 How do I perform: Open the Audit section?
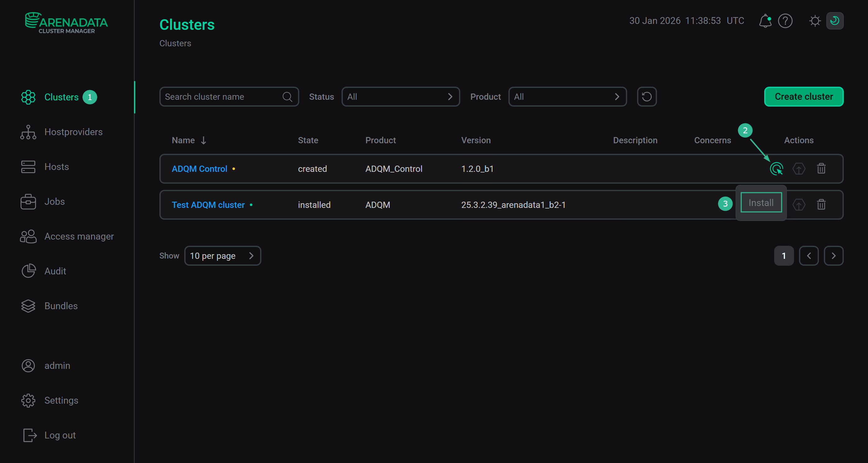[x=55, y=271]
